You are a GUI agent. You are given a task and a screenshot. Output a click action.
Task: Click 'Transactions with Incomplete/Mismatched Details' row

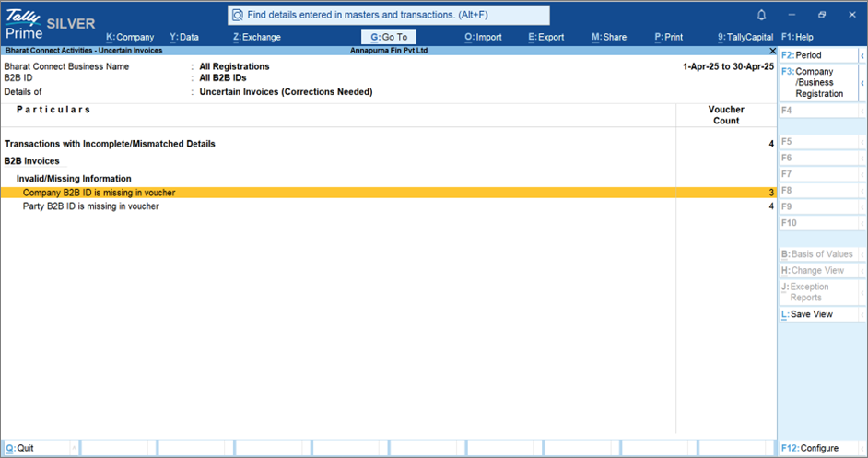388,144
